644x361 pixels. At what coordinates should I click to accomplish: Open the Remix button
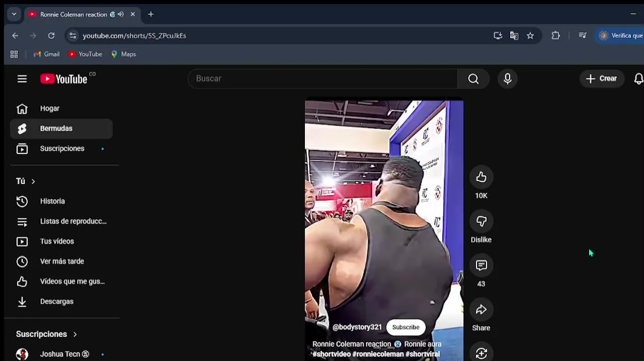481,353
